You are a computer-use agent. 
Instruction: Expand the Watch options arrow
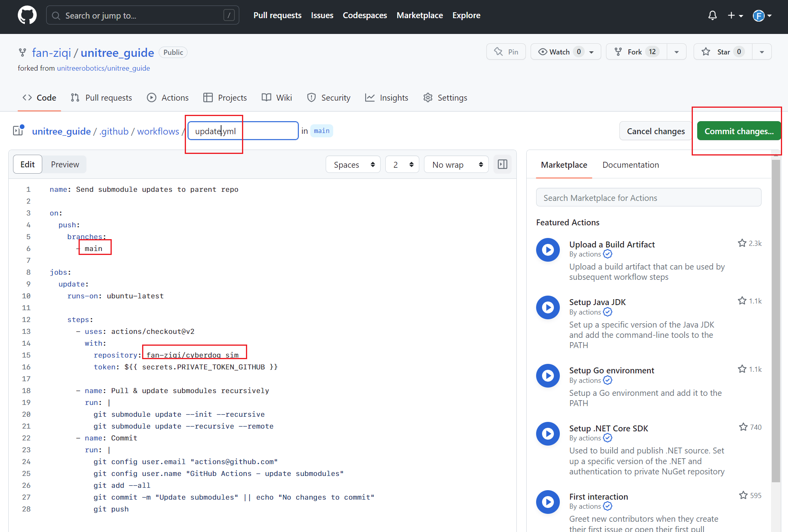pyautogui.click(x=592, y=52)
